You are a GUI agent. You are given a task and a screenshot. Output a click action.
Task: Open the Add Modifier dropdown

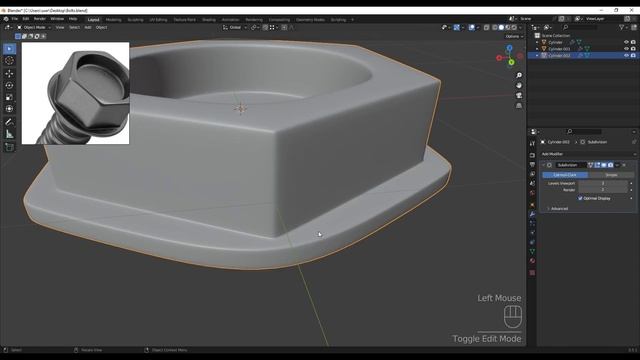pos(588,154)
